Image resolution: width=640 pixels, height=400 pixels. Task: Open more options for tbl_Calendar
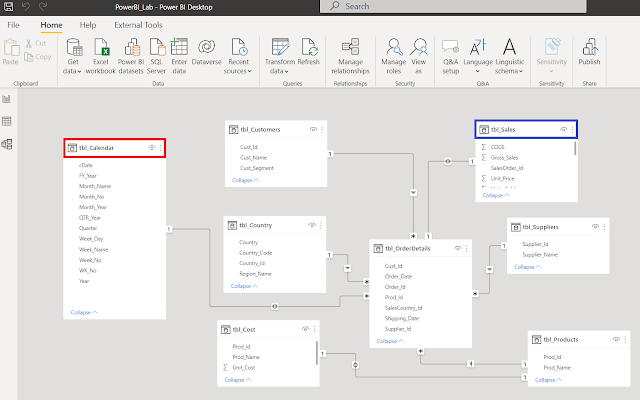[160, 148]
